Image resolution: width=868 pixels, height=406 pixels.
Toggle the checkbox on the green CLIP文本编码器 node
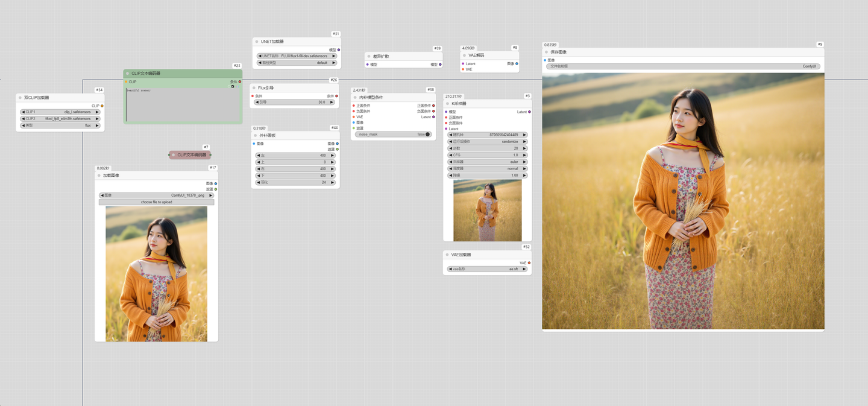click(233, 86)
